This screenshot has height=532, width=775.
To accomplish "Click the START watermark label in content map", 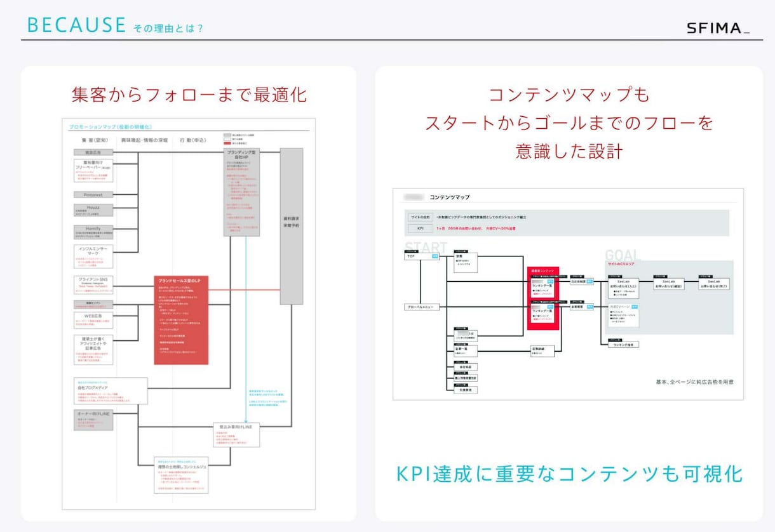I will (426, 247).
